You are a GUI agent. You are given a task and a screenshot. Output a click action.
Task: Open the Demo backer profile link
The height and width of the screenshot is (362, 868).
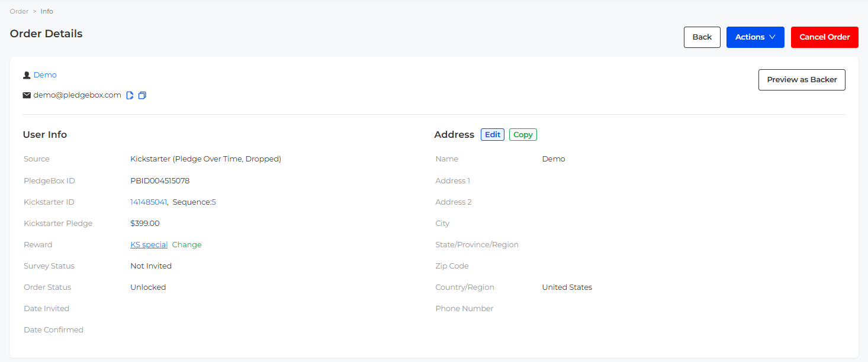45,75
